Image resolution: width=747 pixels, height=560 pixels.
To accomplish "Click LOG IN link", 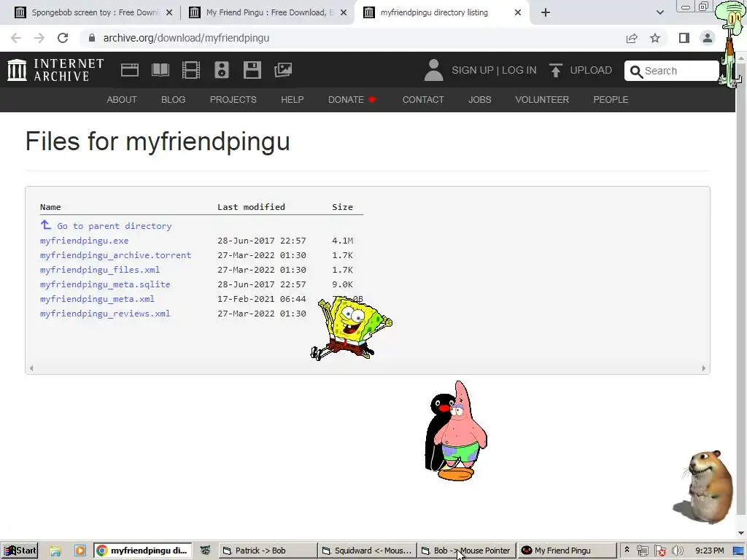I will 519,71.
